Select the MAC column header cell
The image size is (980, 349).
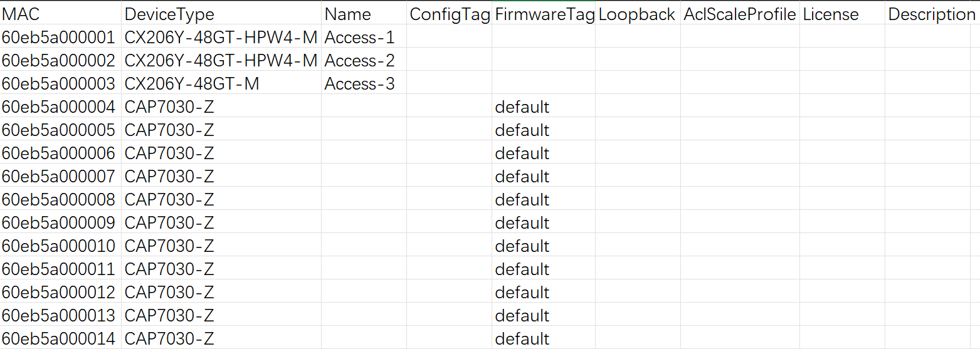pos(61,13)
